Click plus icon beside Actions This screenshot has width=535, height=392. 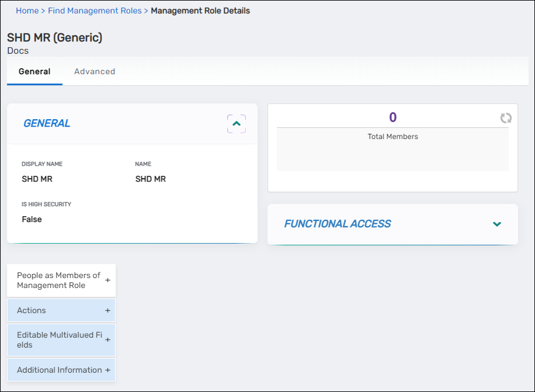(107, 311)
